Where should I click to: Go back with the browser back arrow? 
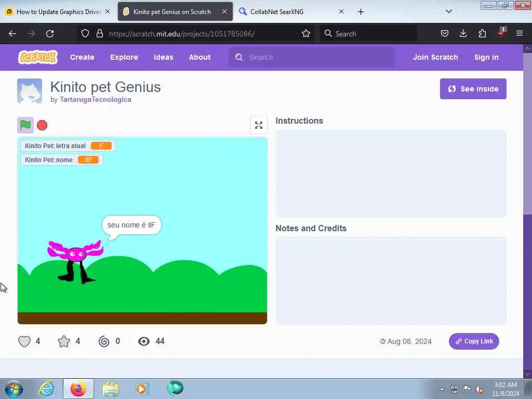tap(12, 34)
